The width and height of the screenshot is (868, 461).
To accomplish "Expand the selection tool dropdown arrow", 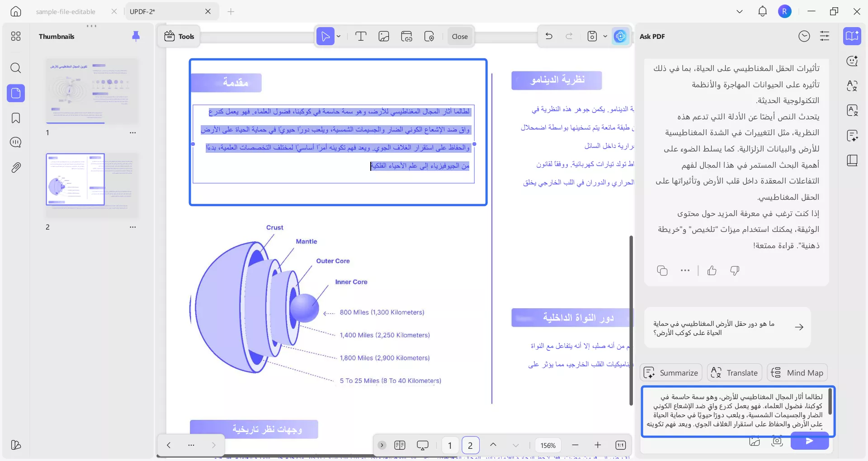I will tap(338, 36).
